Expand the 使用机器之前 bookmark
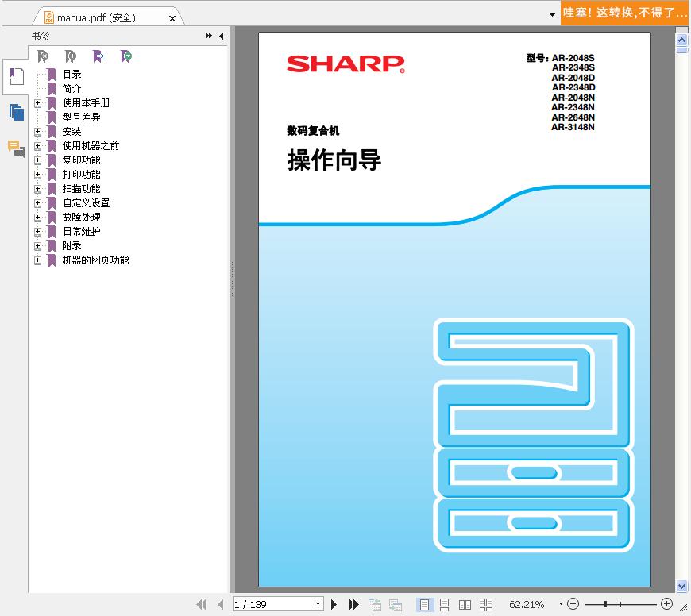This screenshot has width=691, height=616. [x=38, y=146]
